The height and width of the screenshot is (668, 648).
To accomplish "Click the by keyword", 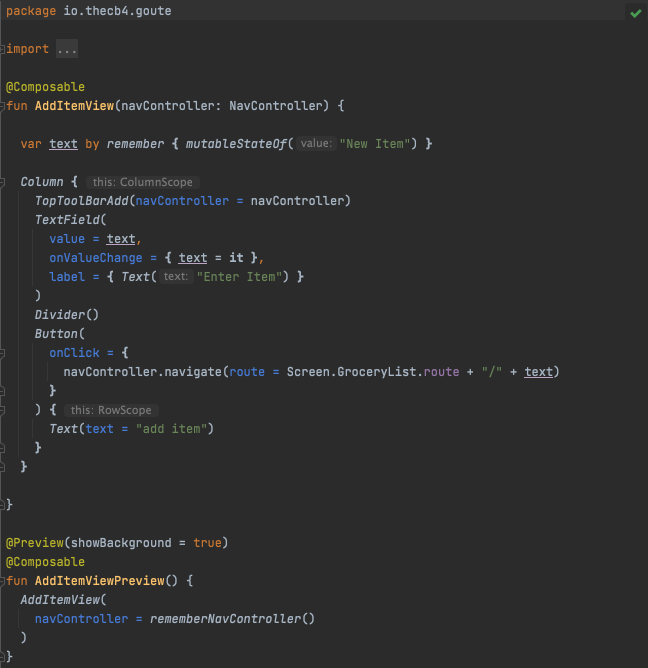I will [x=92, y=144].
